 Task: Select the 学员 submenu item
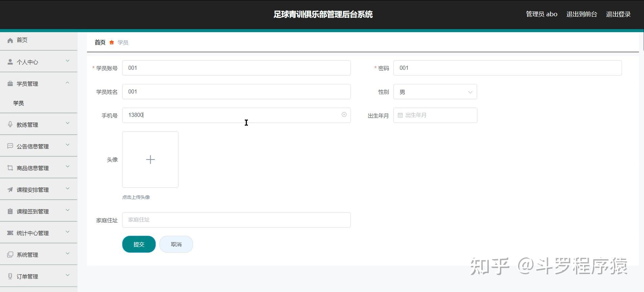click(x=39, y=103)
